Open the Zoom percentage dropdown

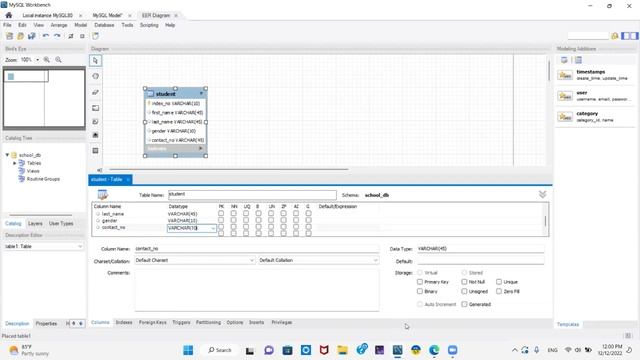[38, 60]
